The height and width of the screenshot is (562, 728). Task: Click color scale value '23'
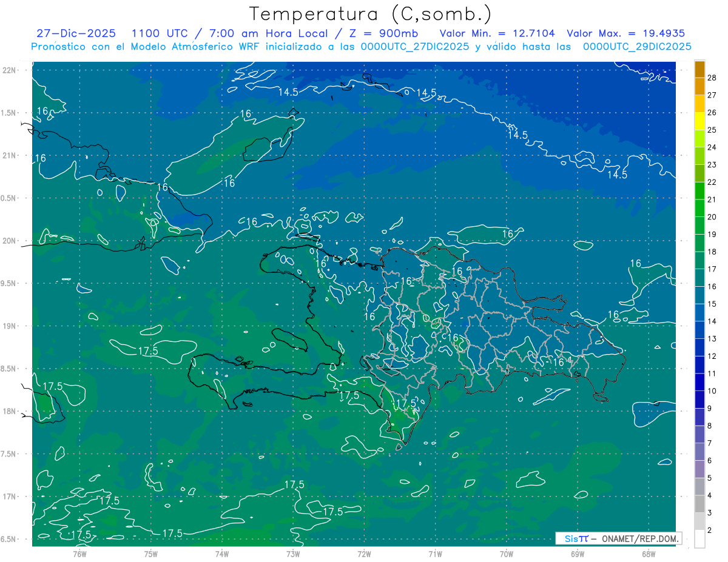pos(712,165)
